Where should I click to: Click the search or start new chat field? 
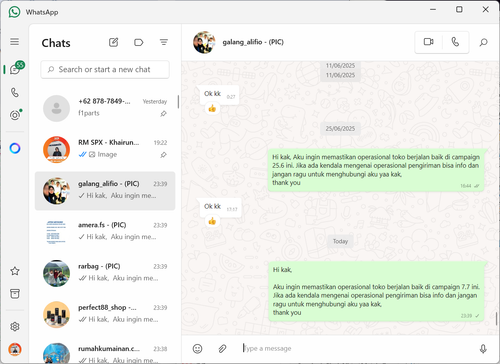tap(105, 69)
